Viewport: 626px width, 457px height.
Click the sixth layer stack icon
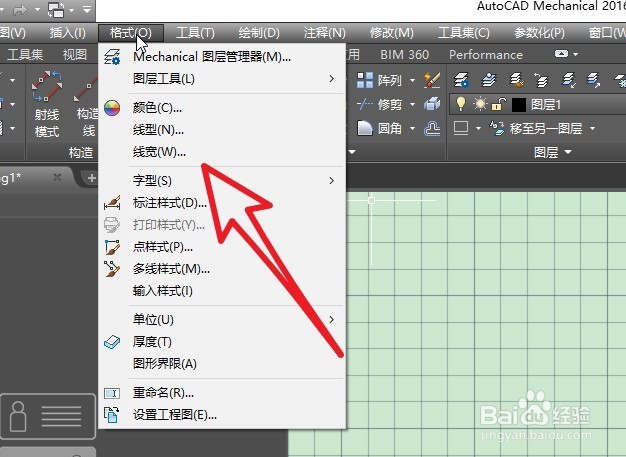click(x=593, y=80)
